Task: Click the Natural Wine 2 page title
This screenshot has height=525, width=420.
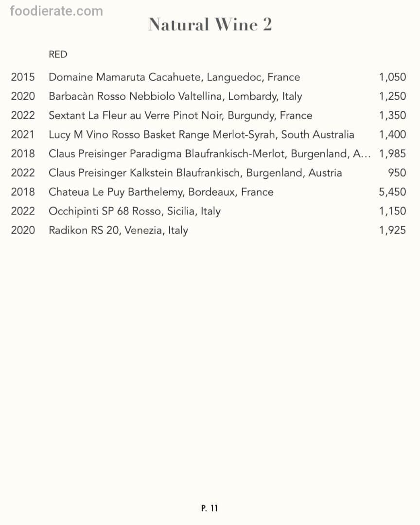Action: (210, 24)
